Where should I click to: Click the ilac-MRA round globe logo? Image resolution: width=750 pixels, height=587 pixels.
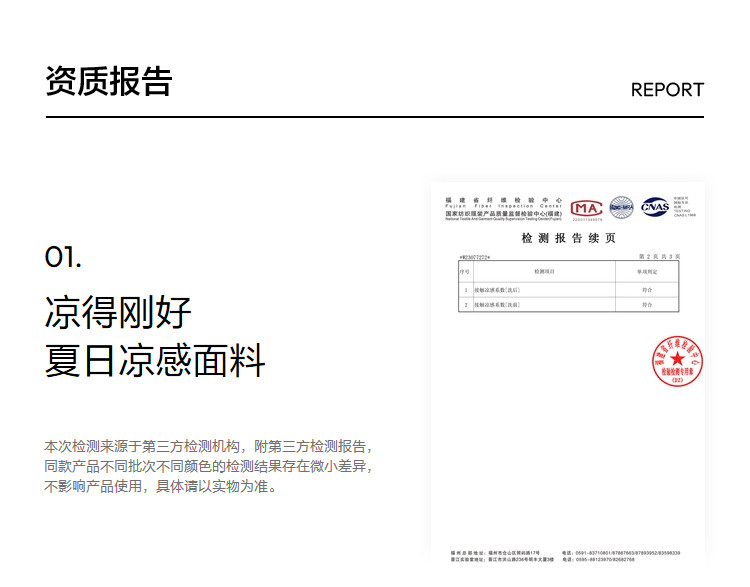(x=621, y=207)
